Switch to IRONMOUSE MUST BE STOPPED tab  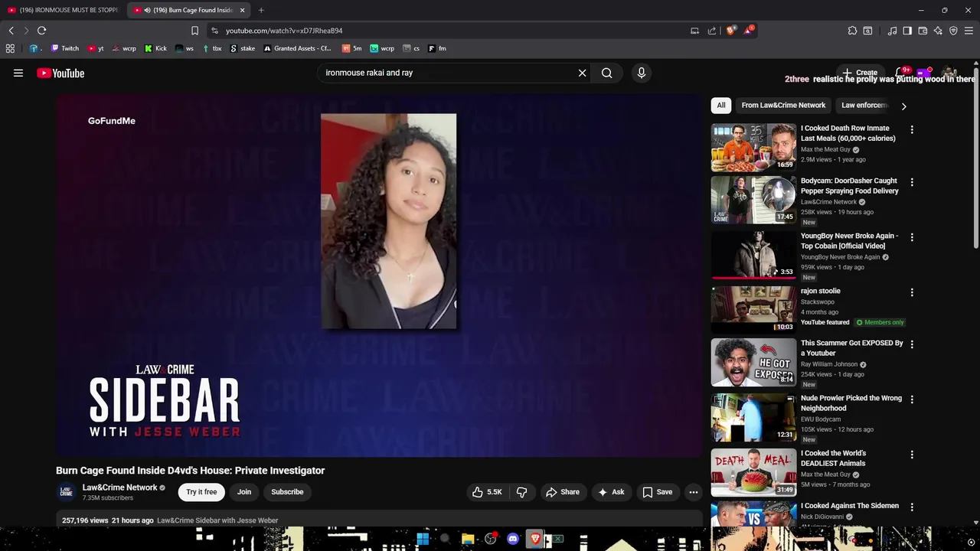63,10
